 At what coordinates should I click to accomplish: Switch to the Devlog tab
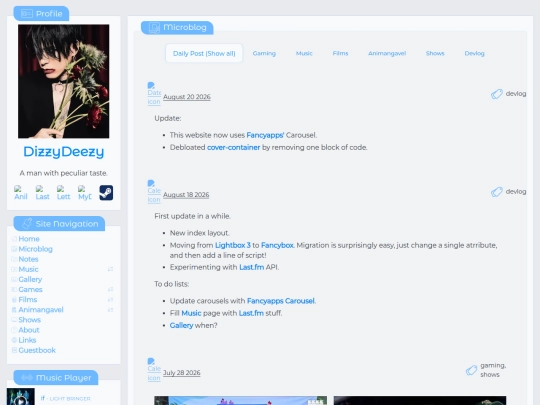click(x=474, y=53)
